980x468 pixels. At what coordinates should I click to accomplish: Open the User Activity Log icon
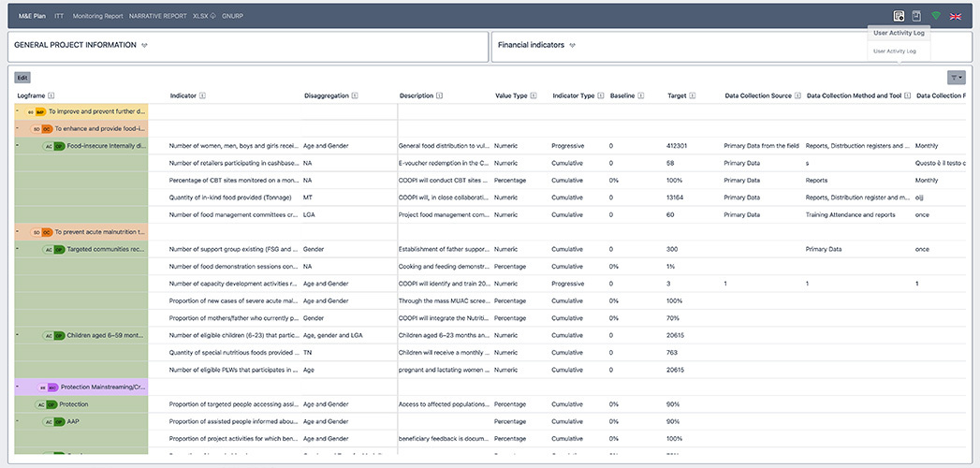pyautogui.click(x=899, y=16)
